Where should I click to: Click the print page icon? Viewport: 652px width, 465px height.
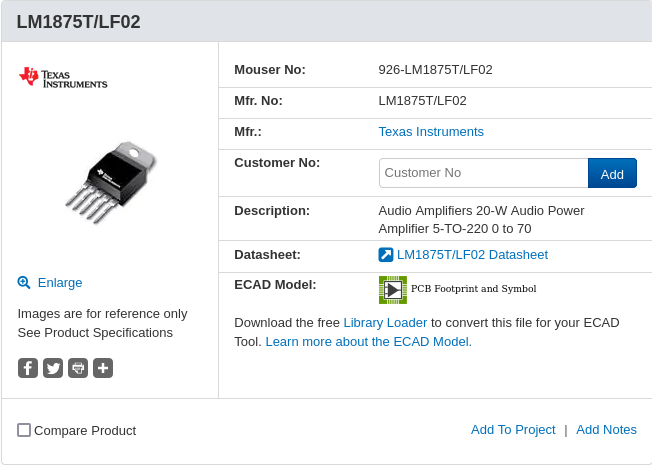78,368
